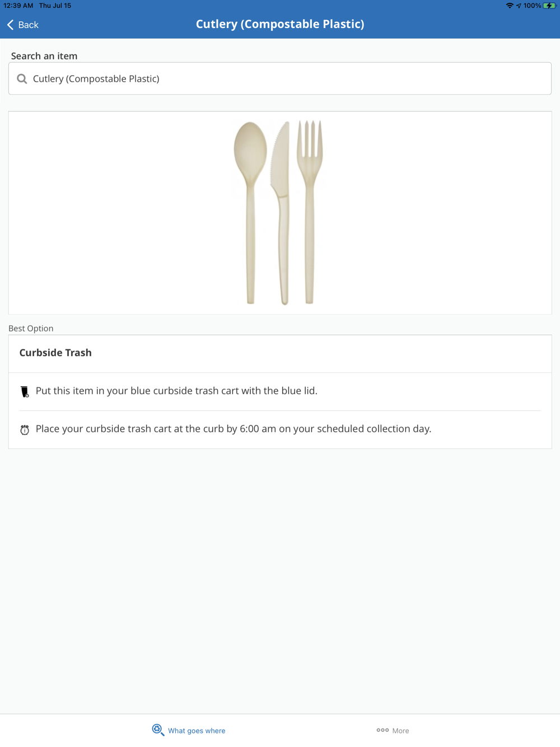Open the What goes where tab
The height and width of the screenshot is (747, 560).
189,730
